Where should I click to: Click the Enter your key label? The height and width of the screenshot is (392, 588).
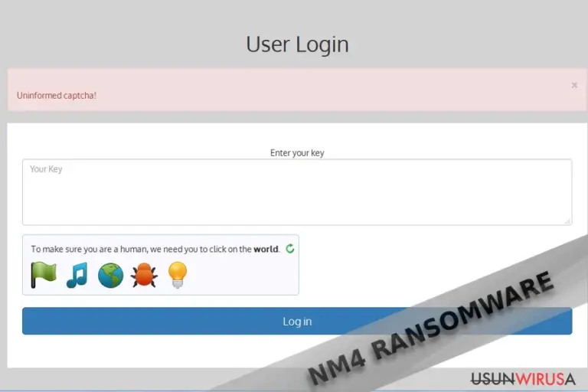coord(297,152)
